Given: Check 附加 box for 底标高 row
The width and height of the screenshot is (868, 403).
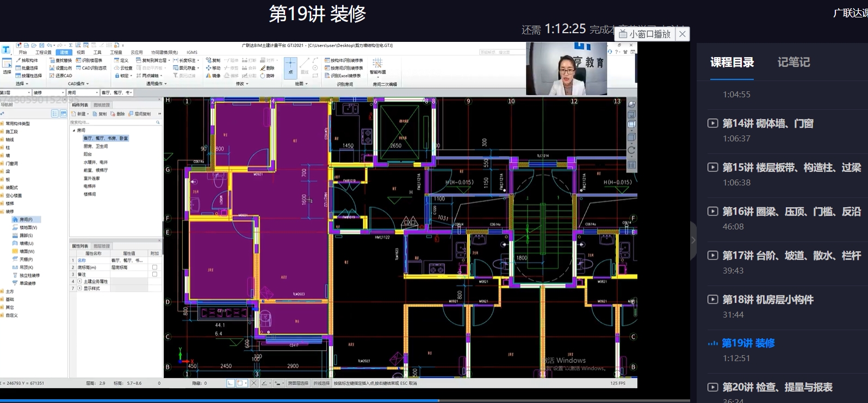Looking at the screenshot, I should coord(155,267).
